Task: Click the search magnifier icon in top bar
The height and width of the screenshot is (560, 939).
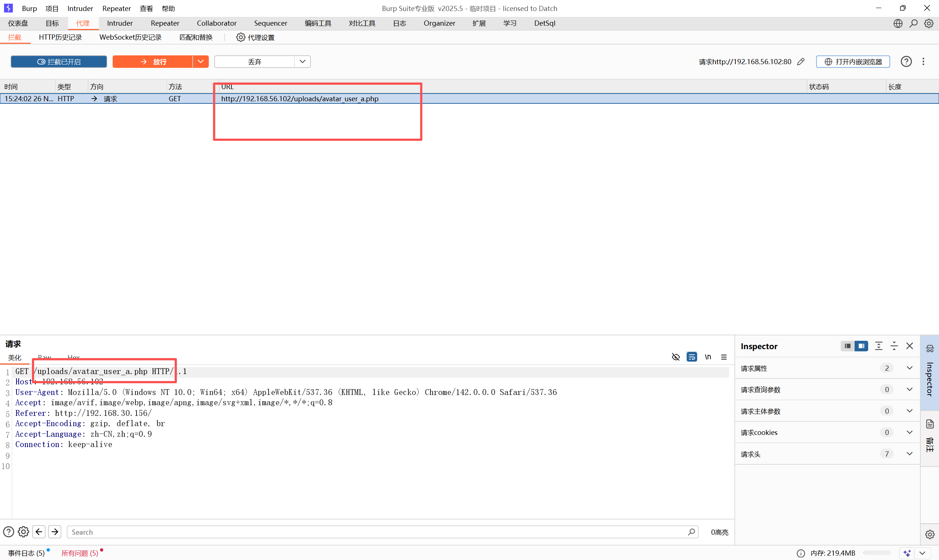Action: 913,23
